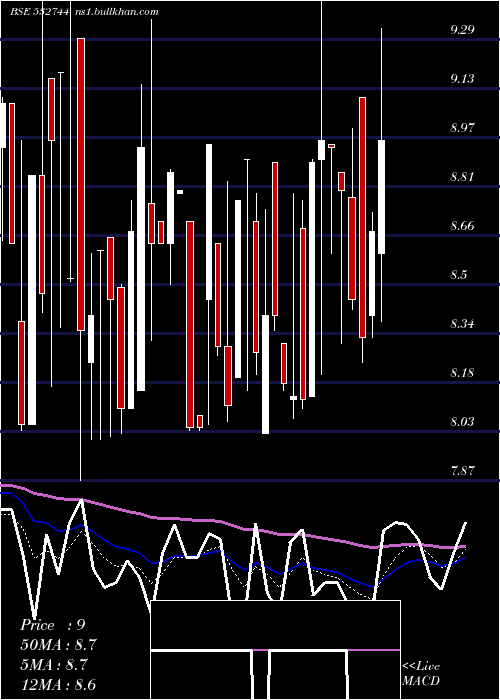Click the 7.87 price axis label
The height and width of the screenshot is (700, 500).
click(x=462, y=471)
